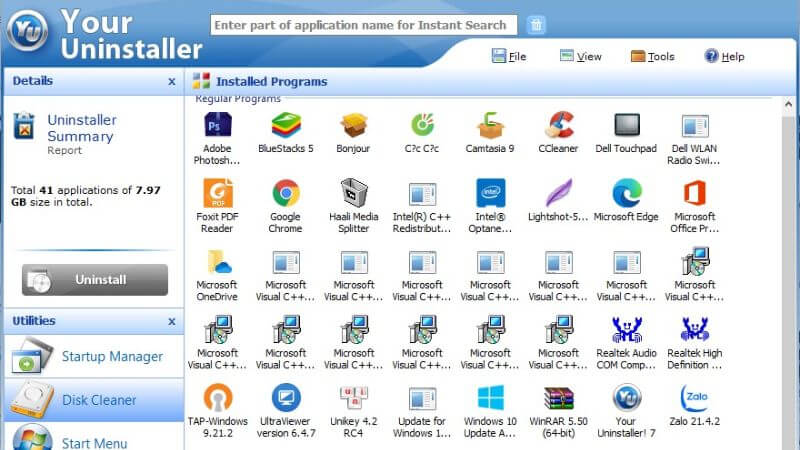
Task: Select the Update for Windows 1... icon
Action: click(x=422, y=399)
